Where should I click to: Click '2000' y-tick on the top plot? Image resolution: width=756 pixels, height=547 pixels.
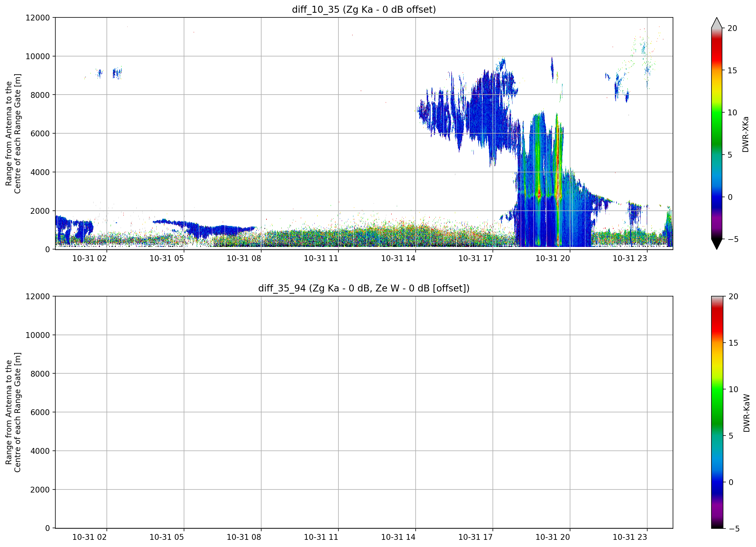[x=40, y=211]
